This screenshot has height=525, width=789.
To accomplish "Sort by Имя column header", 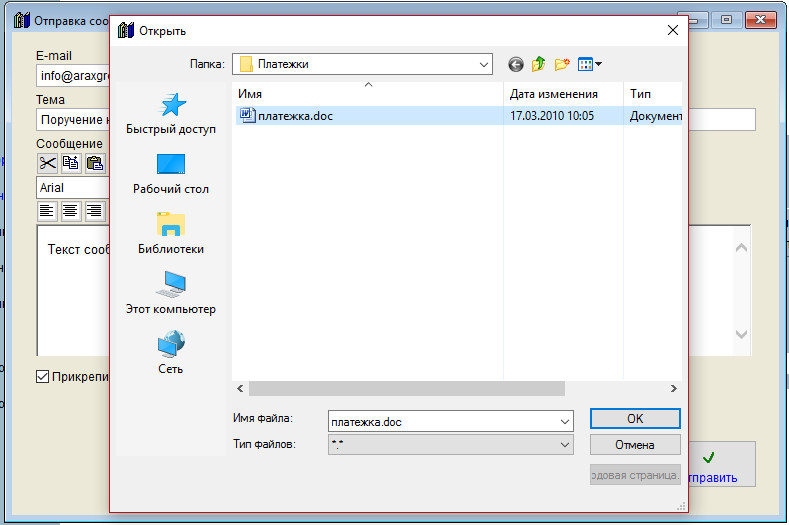I will tap(367, 94).
